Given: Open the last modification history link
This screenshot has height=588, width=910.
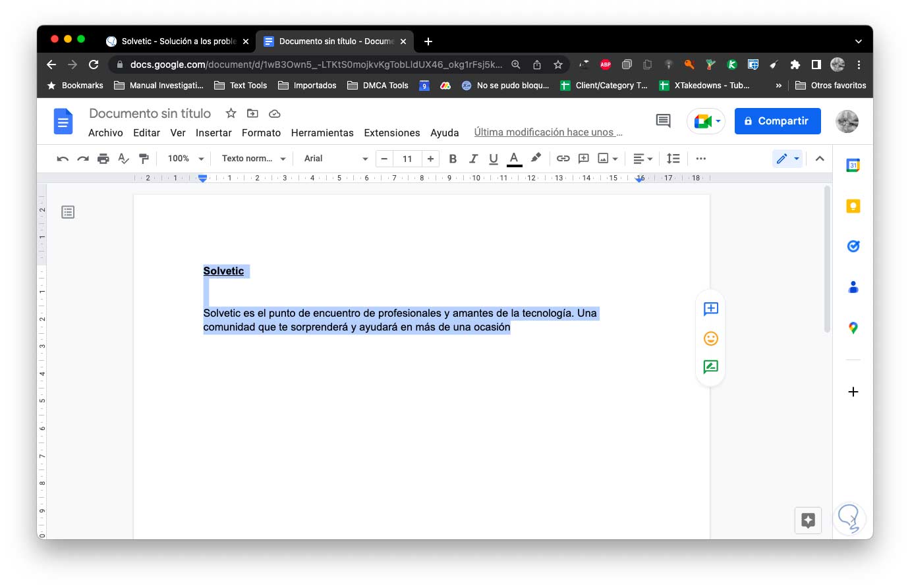Looking at the screenshot, I should pyautogui.click(x=548, y=132).
